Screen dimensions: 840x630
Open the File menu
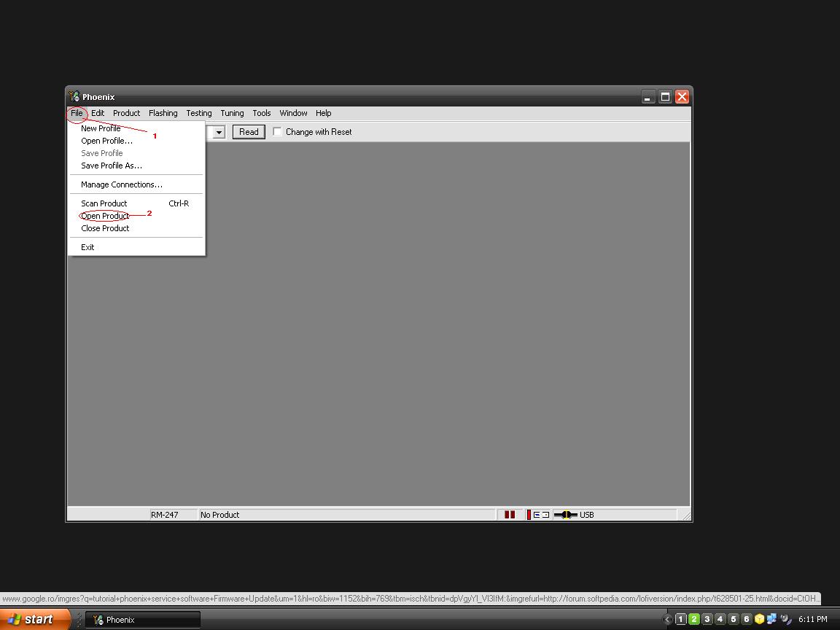tap(77, 113)
